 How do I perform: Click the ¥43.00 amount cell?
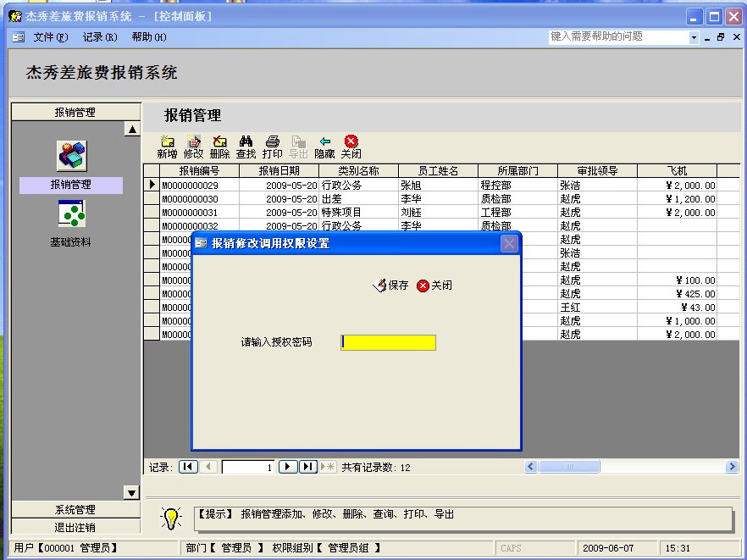click(x=677, y=308)
